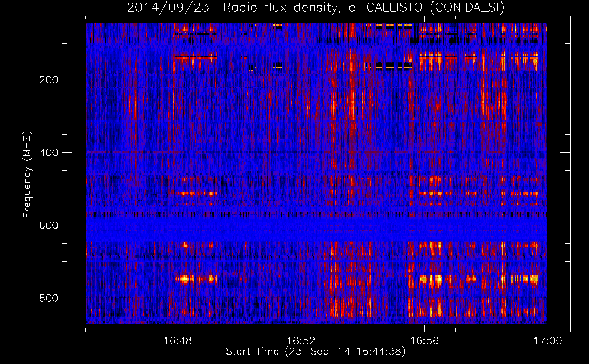This screenshot has width=589, height=364.
Task: Click the 16:56 time tick label
Action: [x=424, y=341]
